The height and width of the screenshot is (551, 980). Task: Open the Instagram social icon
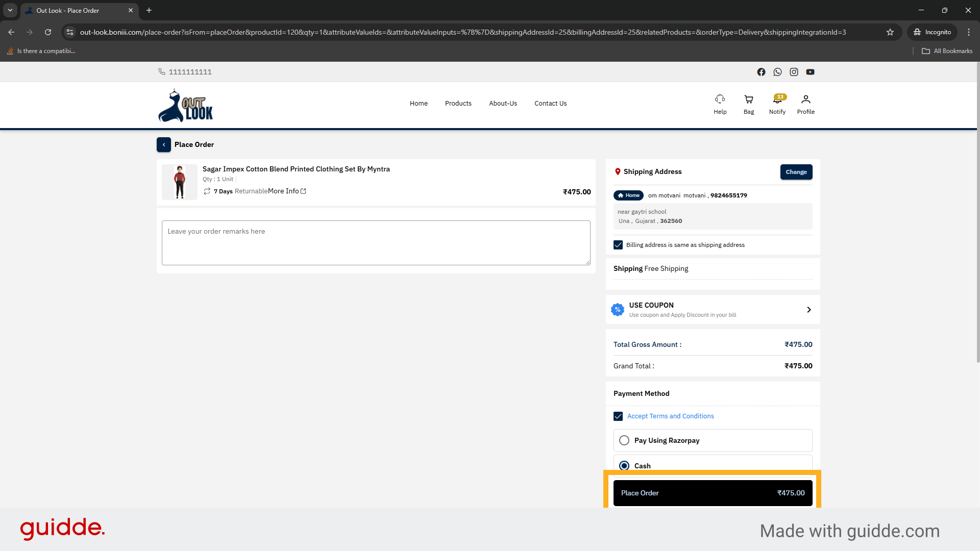(x=794, y=72)
